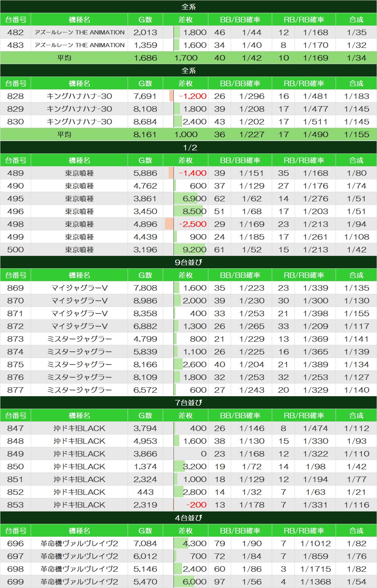The image size is (377, 588).
Task: Select RB rate 1/209 in row 872
Action: pos(315,326)
